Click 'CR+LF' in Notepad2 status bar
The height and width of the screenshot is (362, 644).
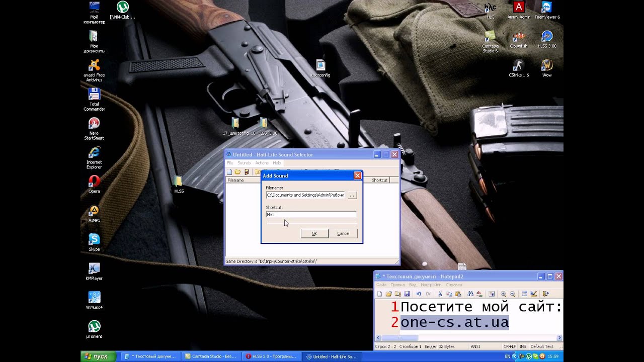(x=510, y=346)
